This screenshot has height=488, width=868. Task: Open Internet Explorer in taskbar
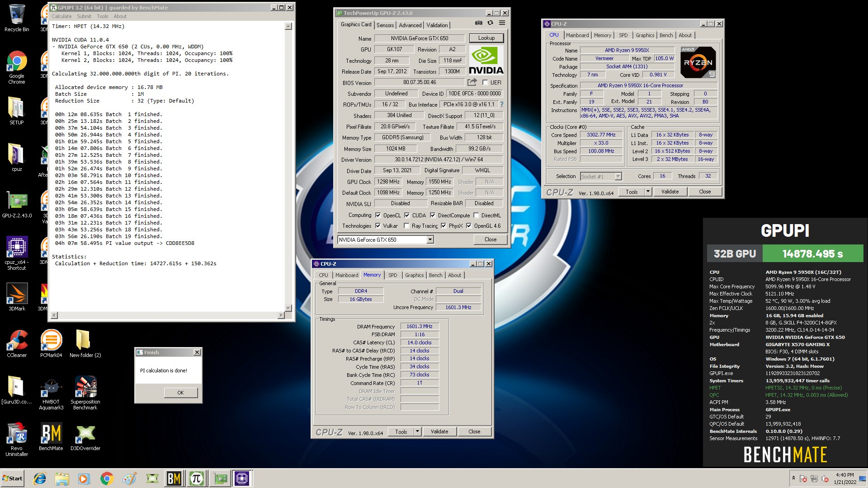(40, 479)
